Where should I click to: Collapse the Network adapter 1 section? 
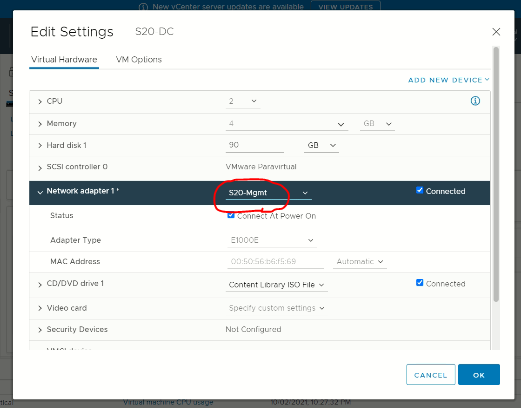[40, 192]
